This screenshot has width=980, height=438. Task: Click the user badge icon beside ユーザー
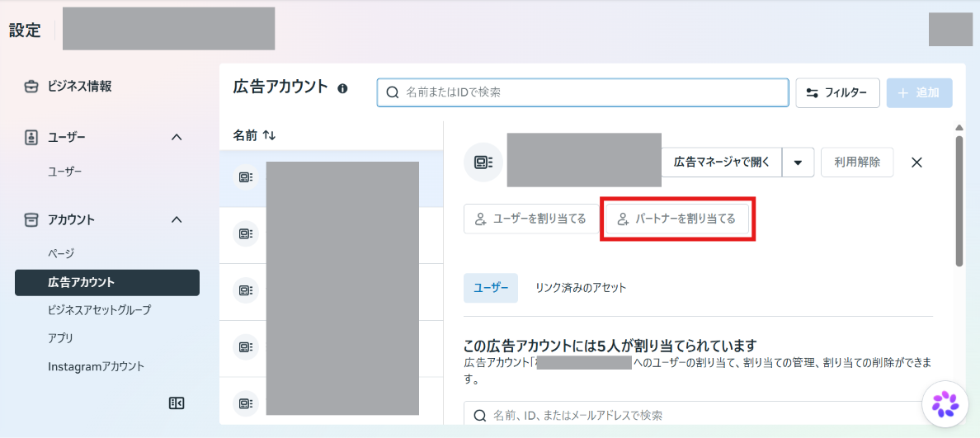[31, 137]
